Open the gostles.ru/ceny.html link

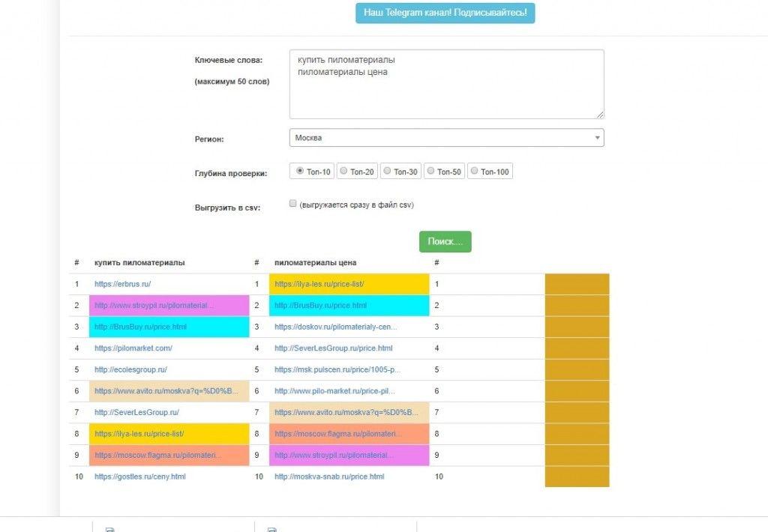coord(140,477)
